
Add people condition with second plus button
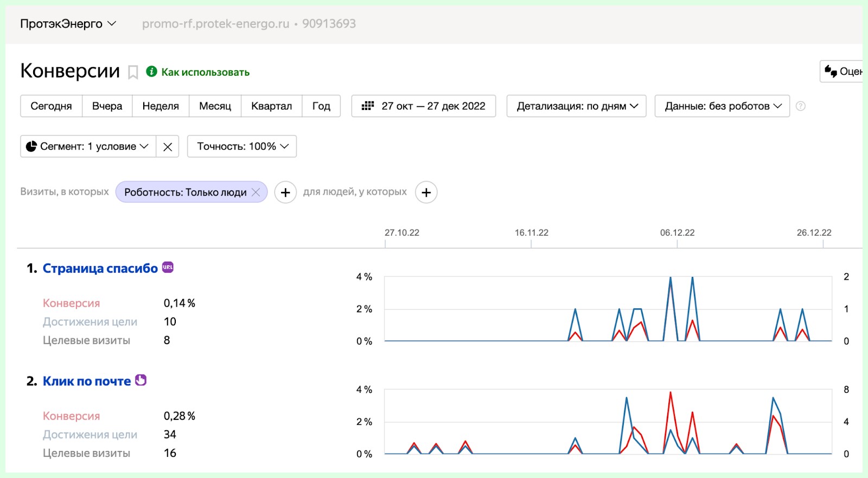[x=426, y=192]
